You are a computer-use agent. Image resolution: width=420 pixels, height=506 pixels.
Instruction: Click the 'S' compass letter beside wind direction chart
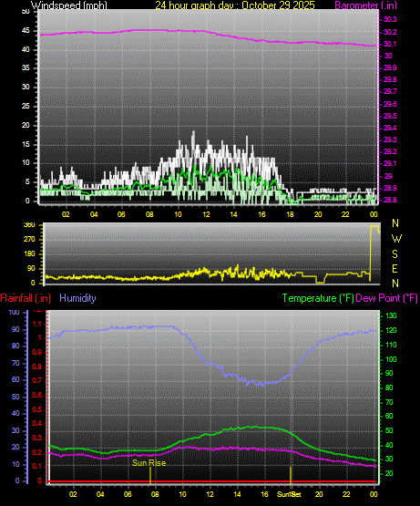394,254
